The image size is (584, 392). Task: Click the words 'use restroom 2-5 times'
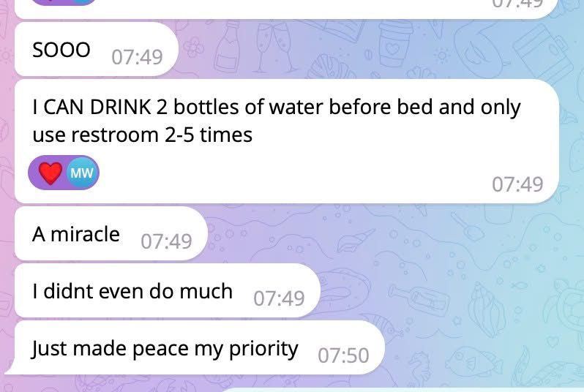pyautogui.click(x=143, y=135)
